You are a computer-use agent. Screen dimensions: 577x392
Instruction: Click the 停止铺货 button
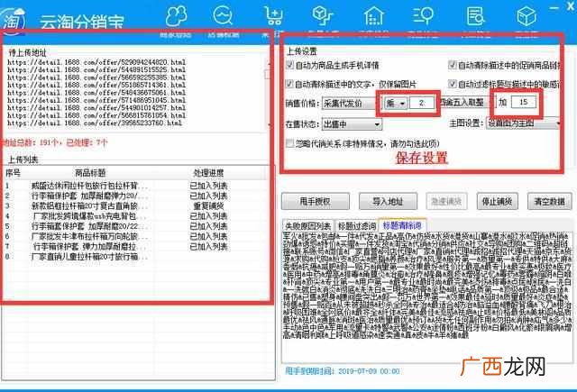pos(498,201)
